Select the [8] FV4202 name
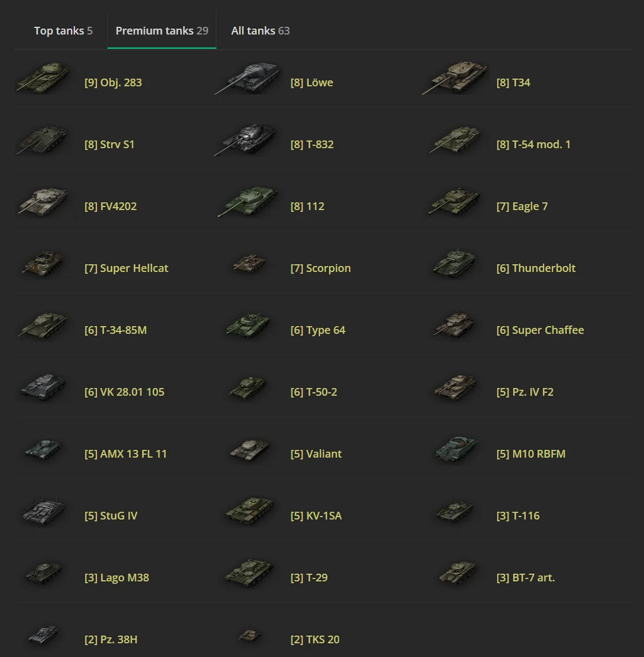The width and height of the screenshot is (644, 657). (x=110, y=207)
